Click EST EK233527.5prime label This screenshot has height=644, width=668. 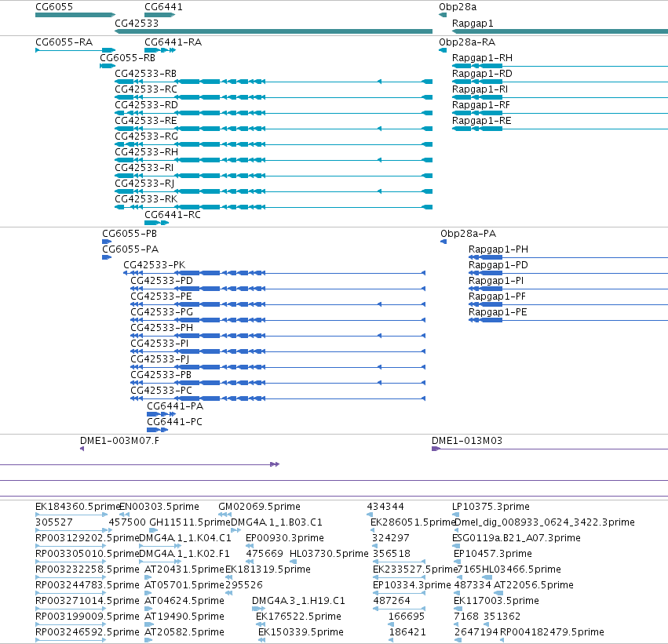click(x=415, y=570)
